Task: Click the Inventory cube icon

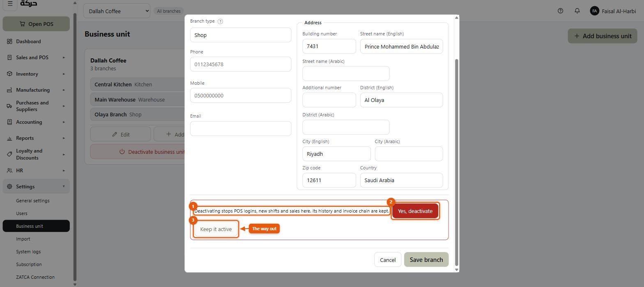Action: pyautogui.click(x=9, y=74)
